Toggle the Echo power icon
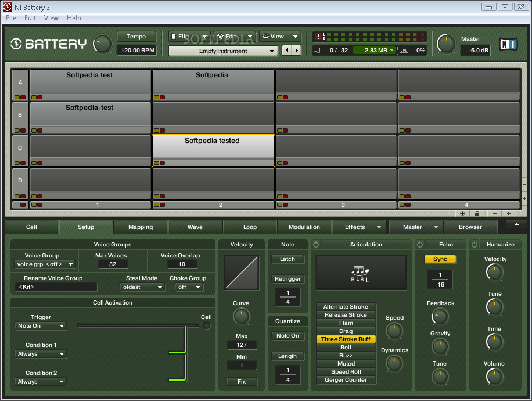532x401 pixels. point(420,245)
